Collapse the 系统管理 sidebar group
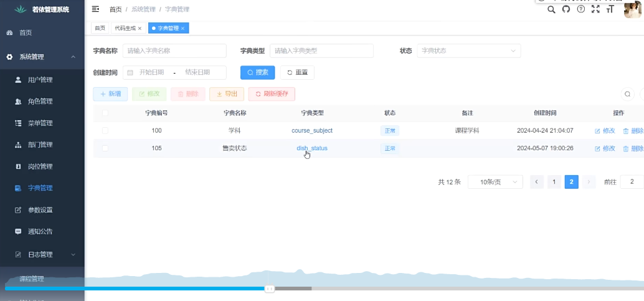 73,57
